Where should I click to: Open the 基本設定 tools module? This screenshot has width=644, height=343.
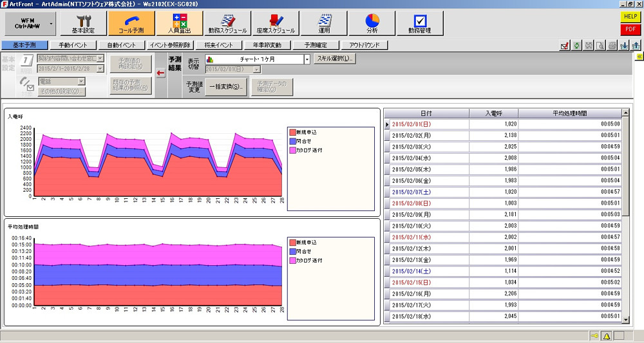coord(83,23)
